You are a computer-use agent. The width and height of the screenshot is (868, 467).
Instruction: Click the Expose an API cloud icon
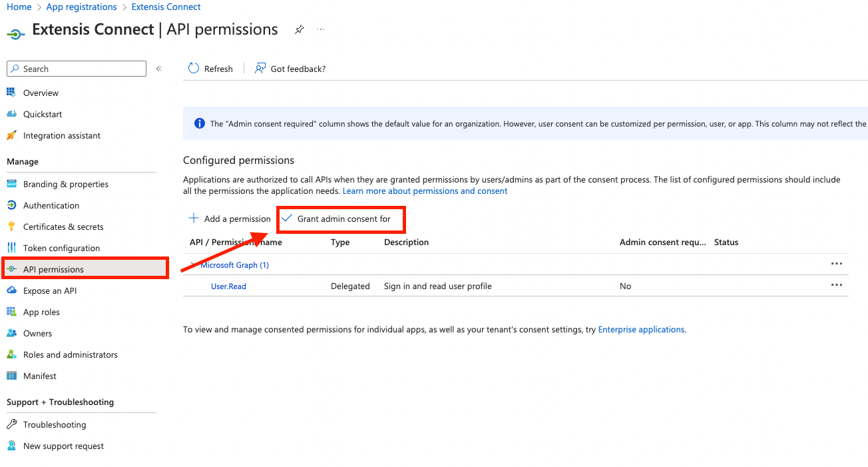(x=11, y=290)
